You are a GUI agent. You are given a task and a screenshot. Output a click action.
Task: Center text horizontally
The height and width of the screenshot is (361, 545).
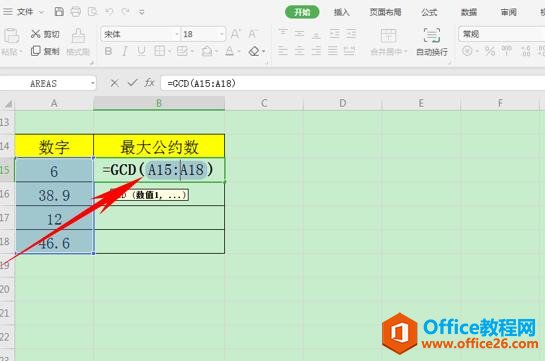tap(299, 51)
